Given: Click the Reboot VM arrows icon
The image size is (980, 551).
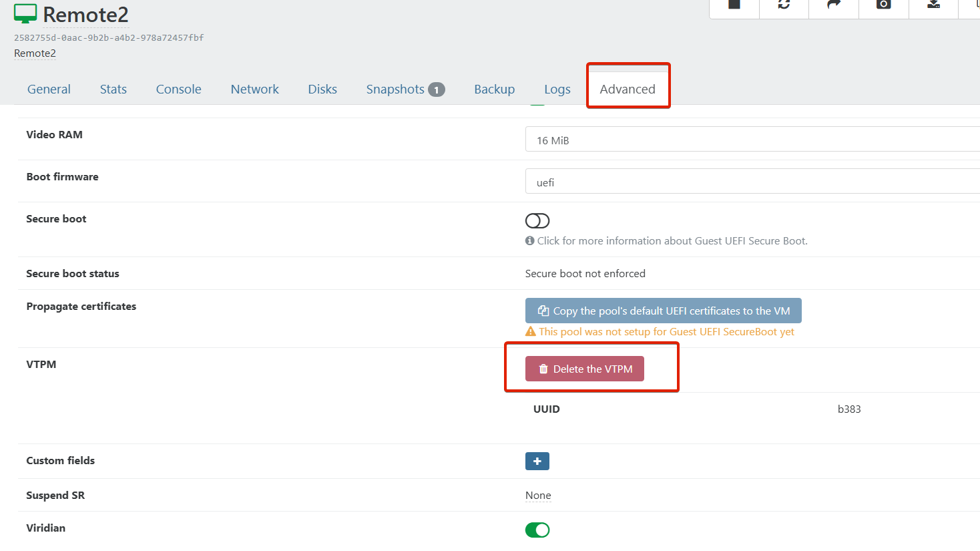Looking at the screenshot, I should 784,5.
